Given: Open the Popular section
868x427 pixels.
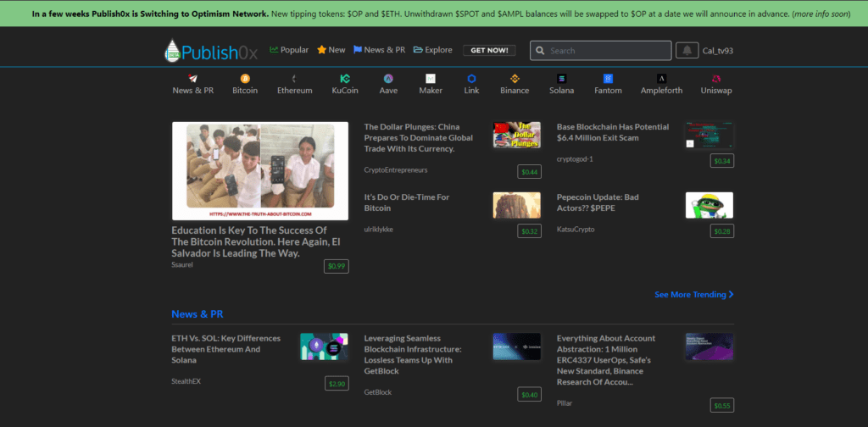Looking at the screenshot, I should tap(289, 50).
